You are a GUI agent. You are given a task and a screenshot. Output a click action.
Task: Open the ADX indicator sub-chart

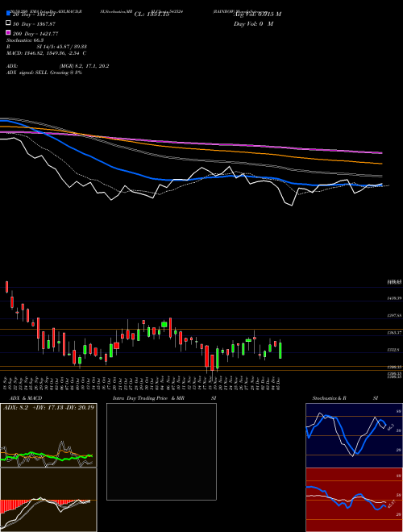(x=48, y=435)
